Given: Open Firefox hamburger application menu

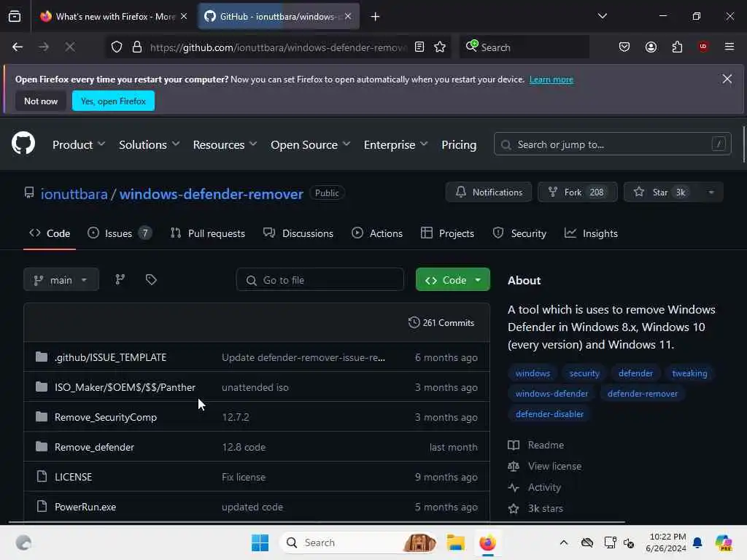Looking at the screenshot, I should [729, 47].
